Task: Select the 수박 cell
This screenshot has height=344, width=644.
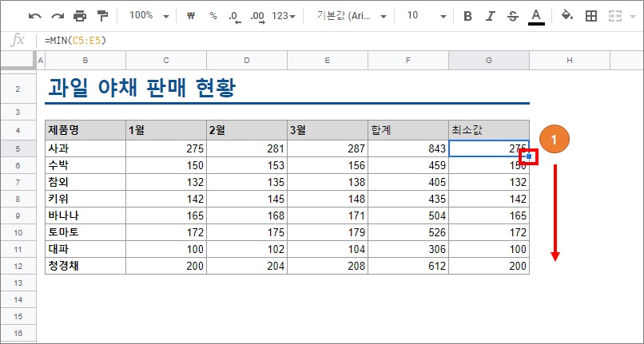Action: click(85, 165)
